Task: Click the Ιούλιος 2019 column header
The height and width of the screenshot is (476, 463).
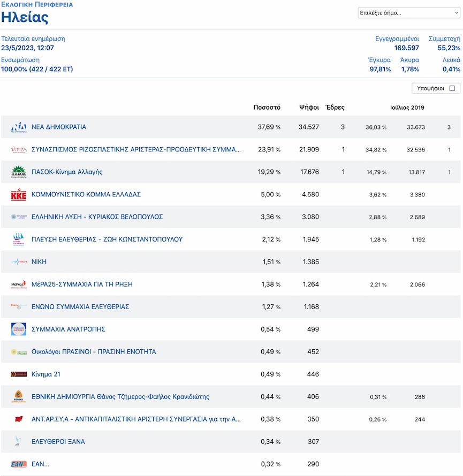Action: click(407, 108)
